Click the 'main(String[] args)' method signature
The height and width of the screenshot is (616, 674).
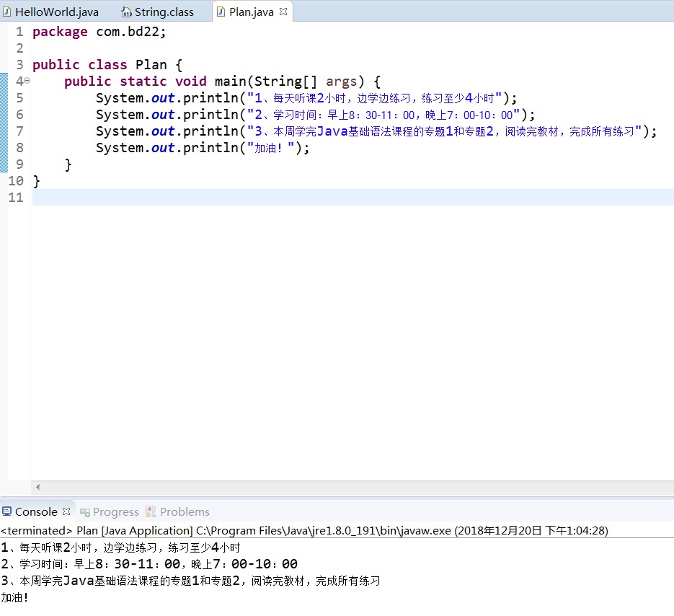[x=289, y=82]
